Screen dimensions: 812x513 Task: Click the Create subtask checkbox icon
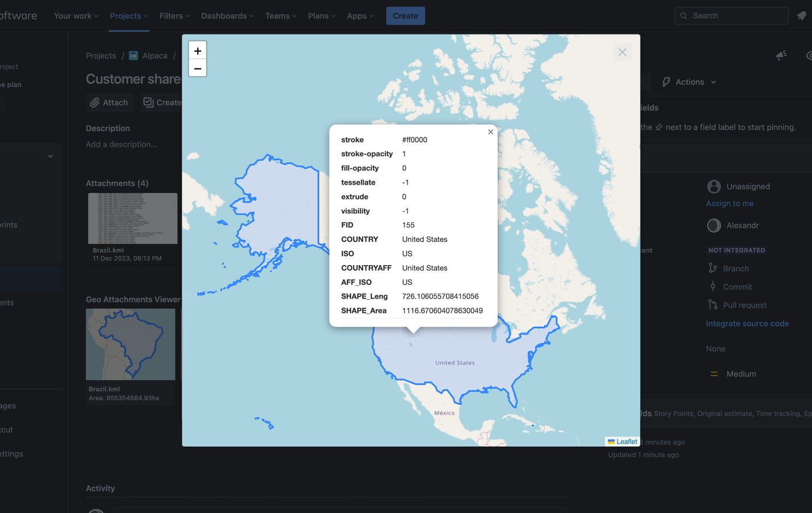[148, 102]
